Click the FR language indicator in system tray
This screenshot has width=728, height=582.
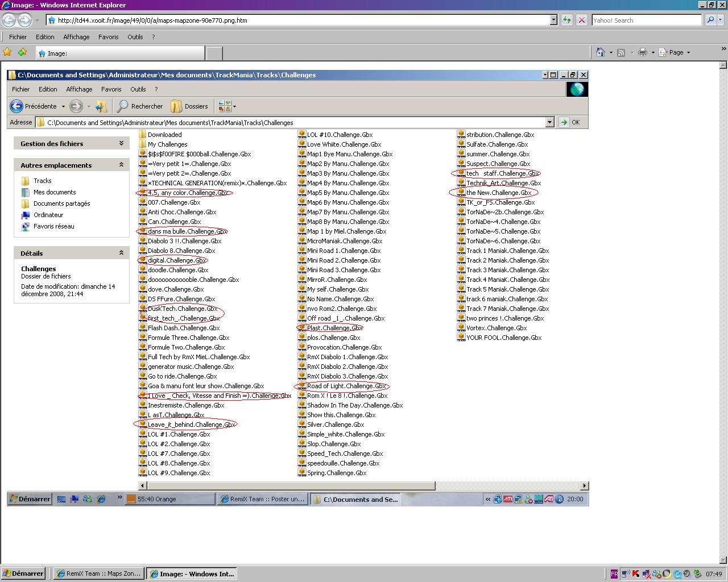tap(614, 574)
